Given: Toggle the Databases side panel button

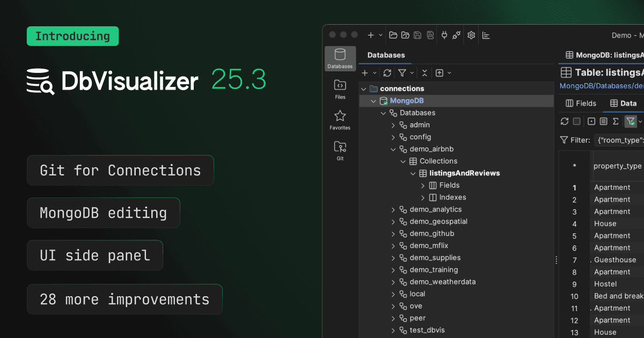Looking at the screenshot, I should [340, 58].
